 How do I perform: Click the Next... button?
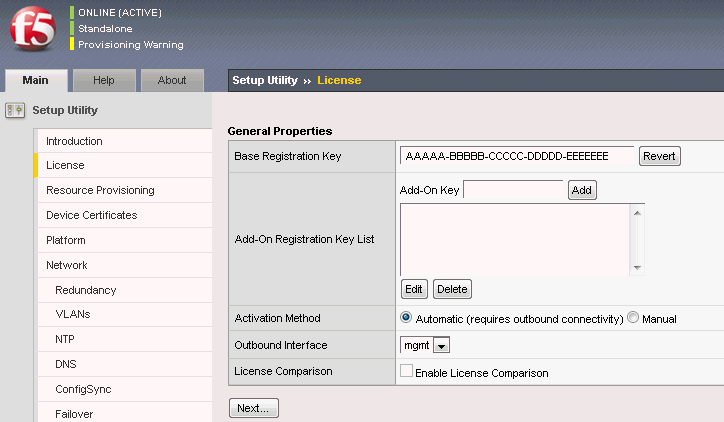coord(254,408)
